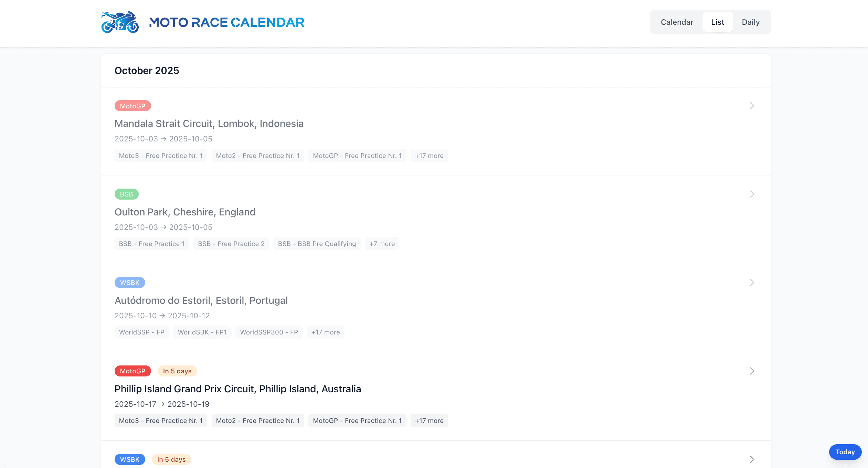Click the WorldSBK - FP1 session chip
This screenshot has width=868, height=468.
click(202, 332)
